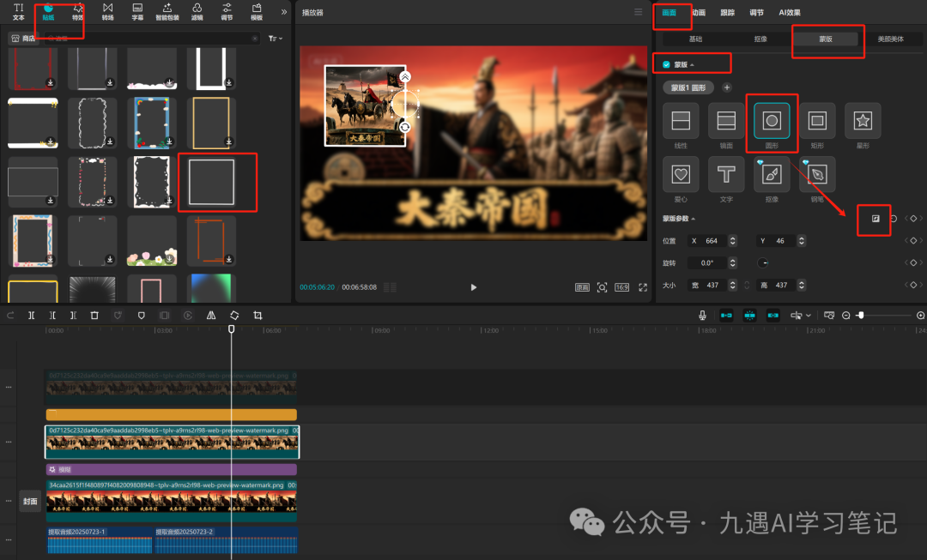
Task: Select the 爱心 heart mask
Action: coord(681,174)
